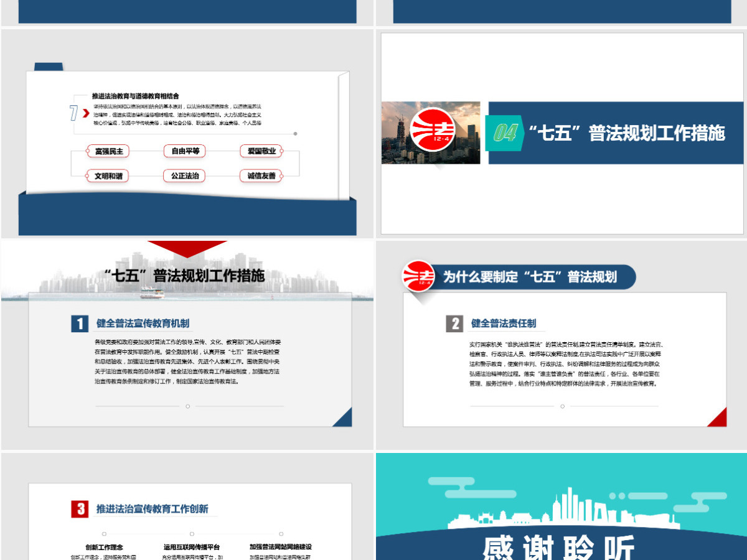Image resolution: width=747 pixels, height=560 pixels.
Task: Click body paragraph under 健全普法责任制
Action: 566,364
